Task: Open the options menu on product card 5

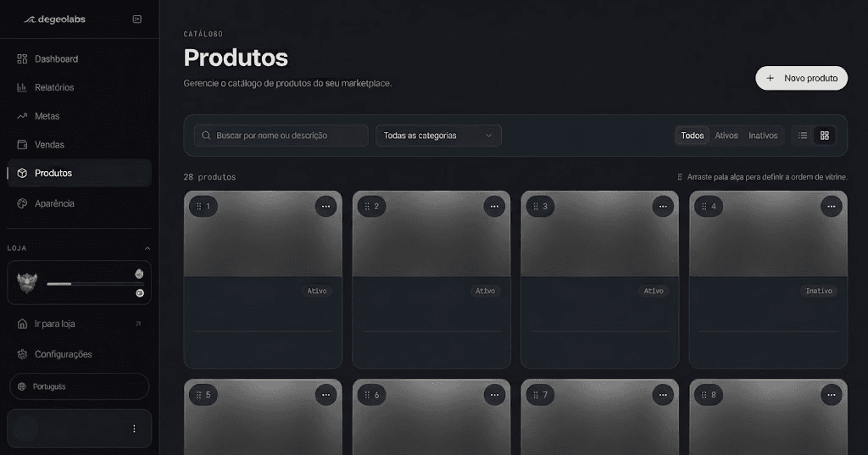Action: (326, 395)
